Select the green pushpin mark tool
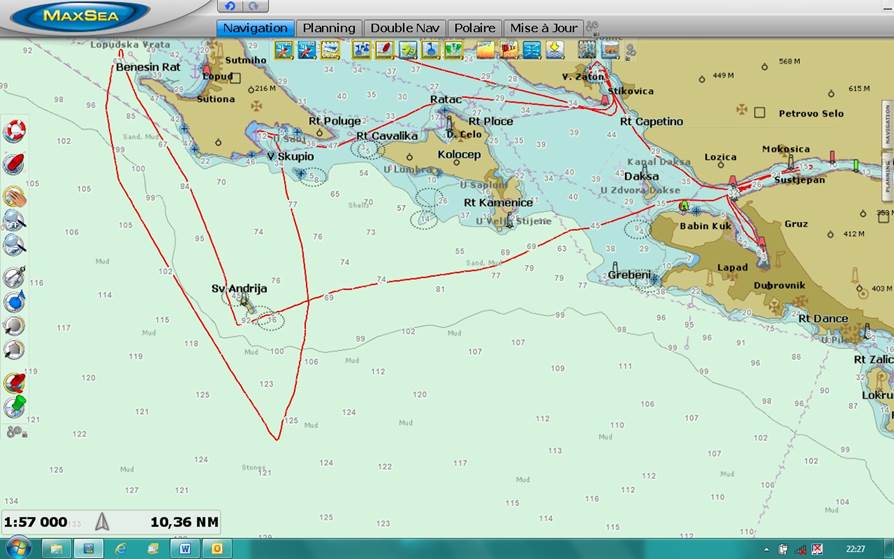The height and width of the screenshot is (559, 894). (x=14, y=406)
